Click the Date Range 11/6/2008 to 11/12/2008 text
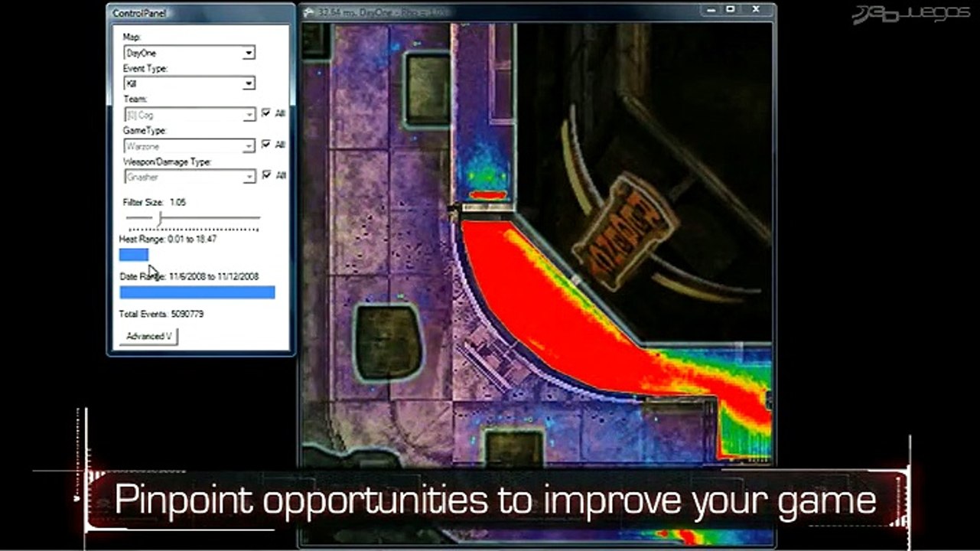Screen dimensions: 980x551 (189, 276)
